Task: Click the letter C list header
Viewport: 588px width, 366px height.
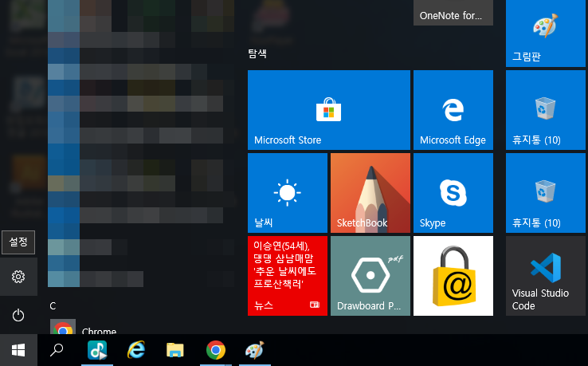Action: (53, 306)
